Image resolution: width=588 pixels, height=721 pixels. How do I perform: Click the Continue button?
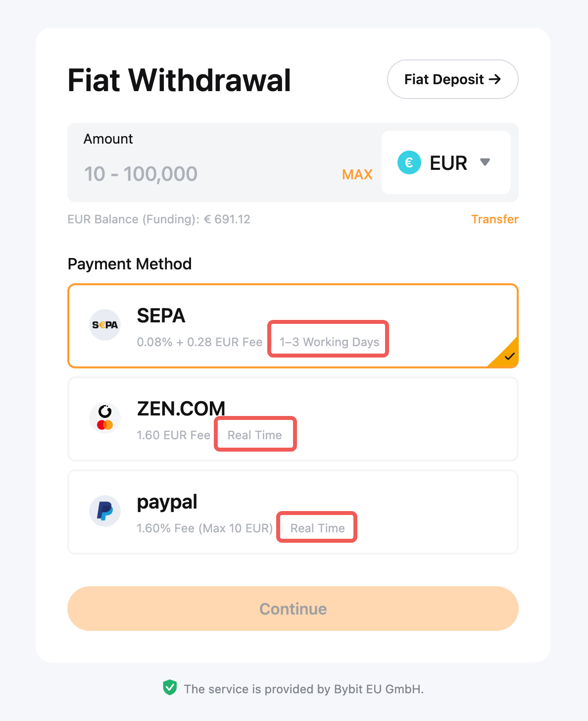pos(293,609)
